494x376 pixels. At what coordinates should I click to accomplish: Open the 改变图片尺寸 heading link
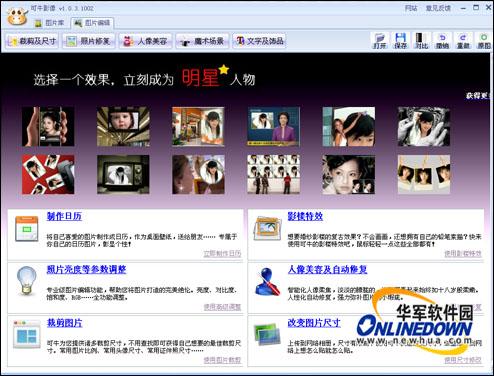[314, 323]
